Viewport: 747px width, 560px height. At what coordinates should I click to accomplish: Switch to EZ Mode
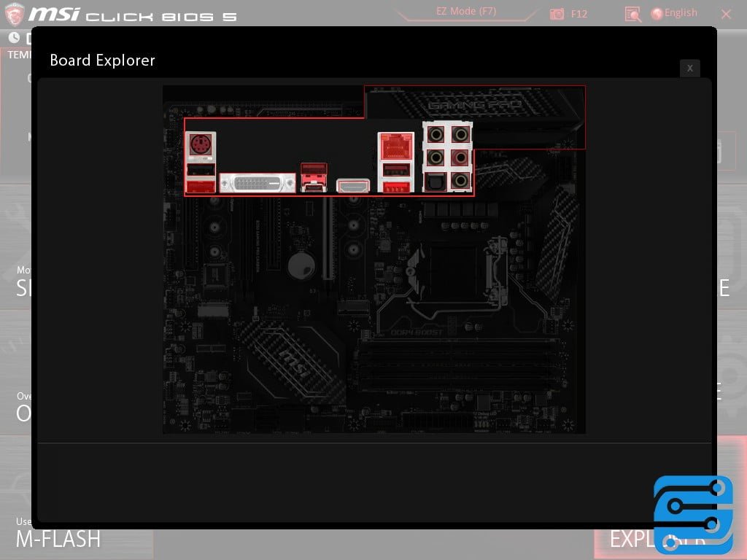pyautogui.click(x=465, y=12)
